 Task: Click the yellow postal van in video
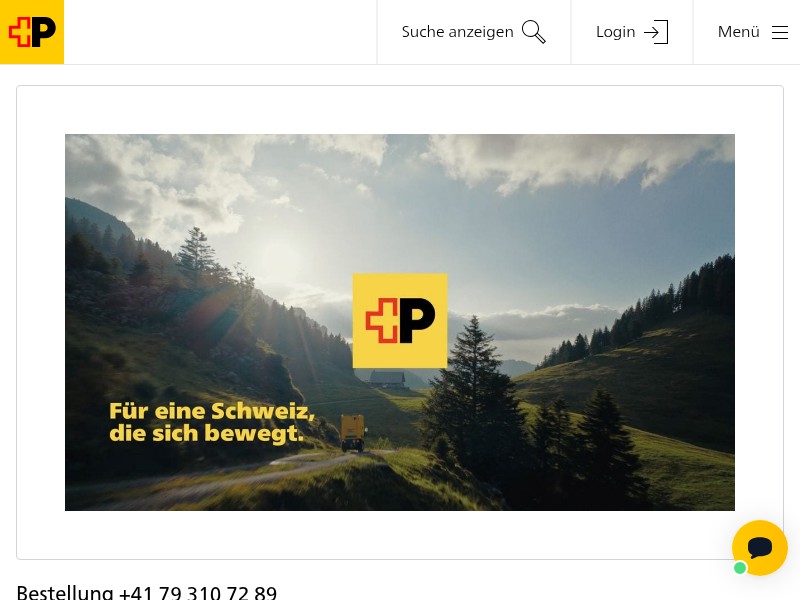click(353, 433)
